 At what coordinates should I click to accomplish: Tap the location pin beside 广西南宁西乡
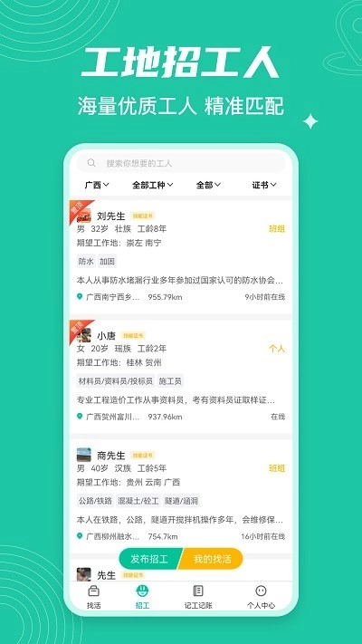[80, 296]
